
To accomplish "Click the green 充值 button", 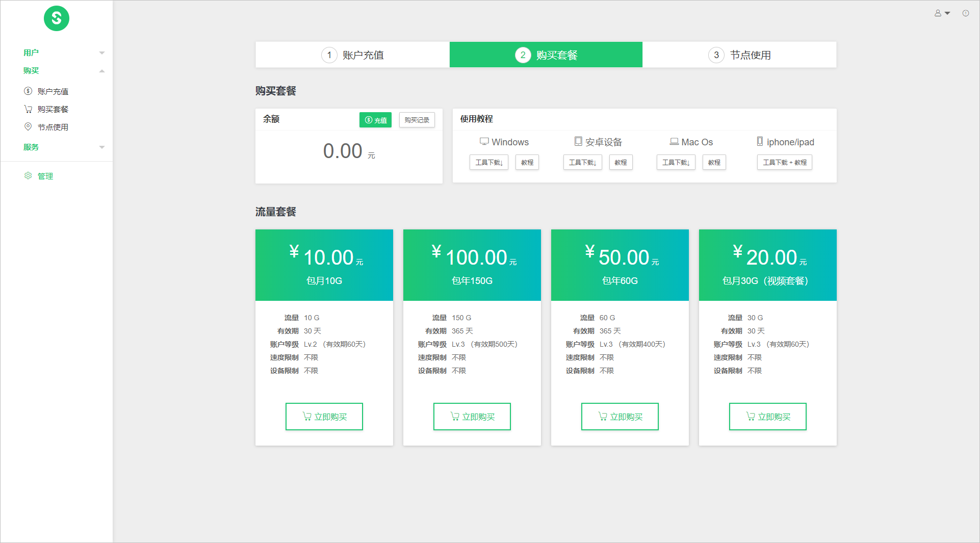I will click(x=375, y=120).
